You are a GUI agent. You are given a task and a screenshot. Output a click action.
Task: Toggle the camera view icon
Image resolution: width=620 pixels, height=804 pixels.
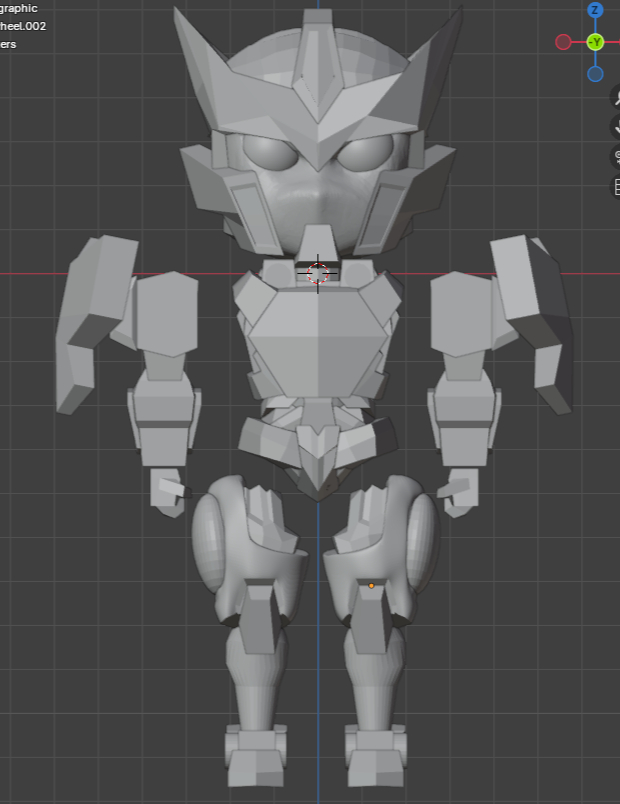coord(614,157)
